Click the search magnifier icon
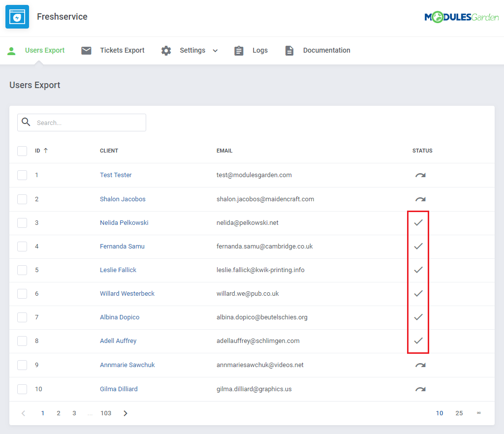Image resolution: width=504 pixels, height=434 pixels. pos(26,122)
